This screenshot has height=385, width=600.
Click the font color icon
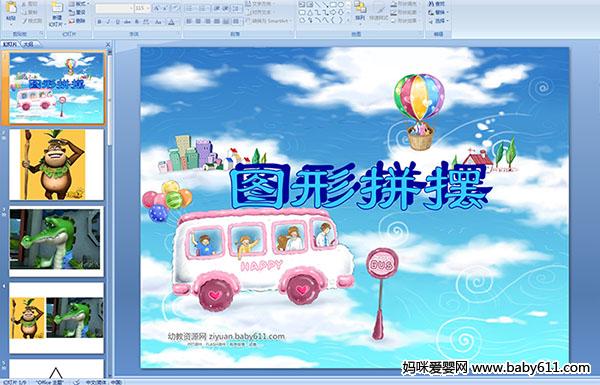pyautogui.click(x=171, y=22)
